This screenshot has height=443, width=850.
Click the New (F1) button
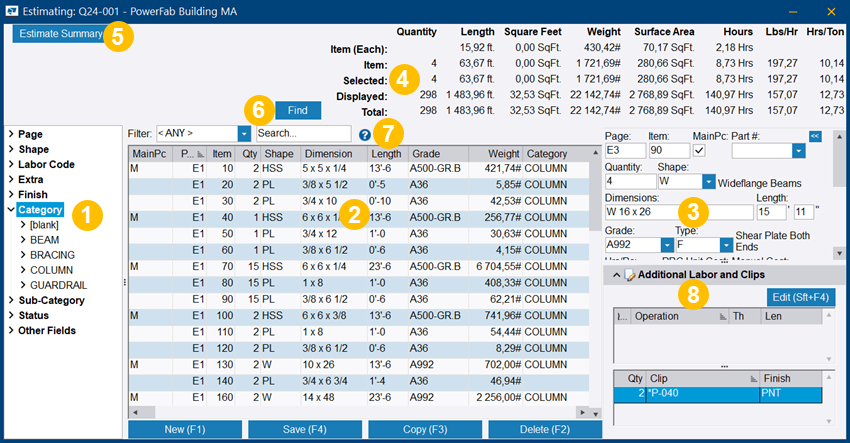[185, 429]
